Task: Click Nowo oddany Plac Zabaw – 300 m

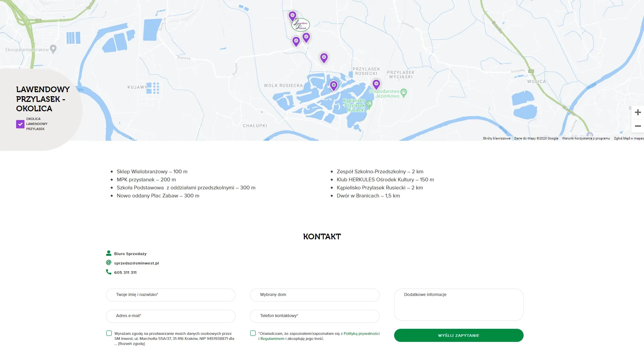Action: [x=158, y=196]
